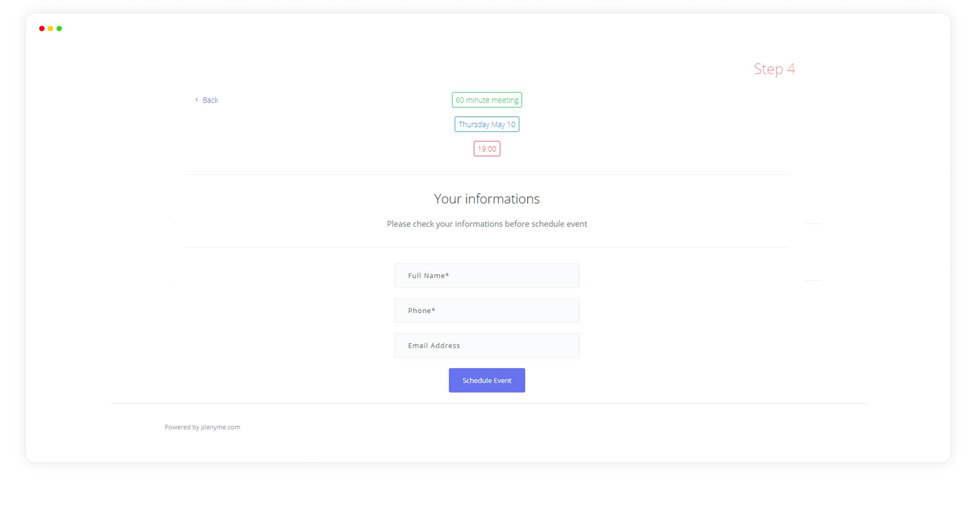The width and height of the screenshot is (980, 532).
Task: Focus the Email Address input field
Action: pos(486,345)
